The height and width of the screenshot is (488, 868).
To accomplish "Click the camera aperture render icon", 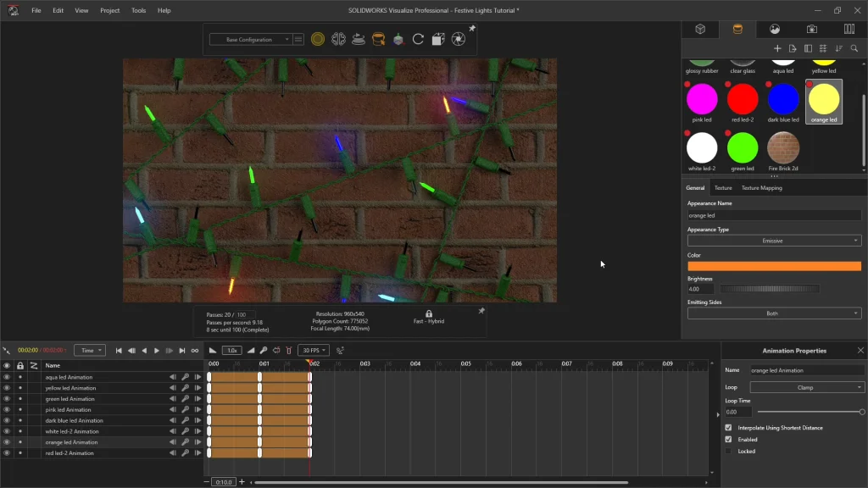I will click(458, 39).
